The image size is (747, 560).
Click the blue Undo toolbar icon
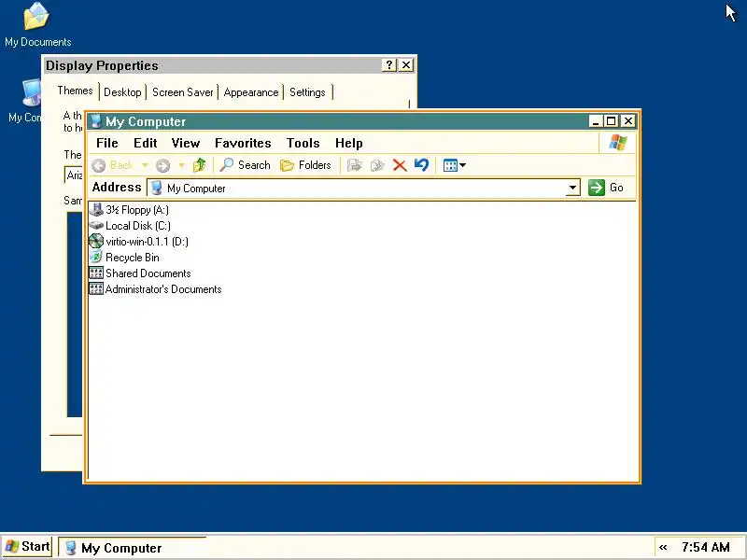coord(422,165)
